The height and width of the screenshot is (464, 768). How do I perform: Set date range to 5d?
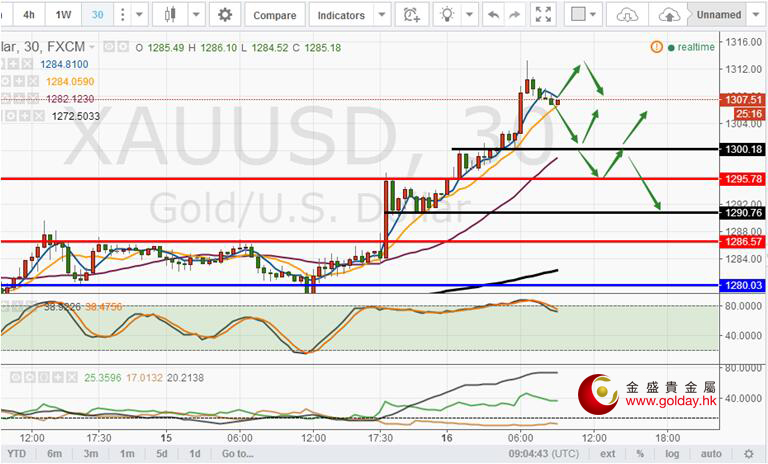pos(162,454)
